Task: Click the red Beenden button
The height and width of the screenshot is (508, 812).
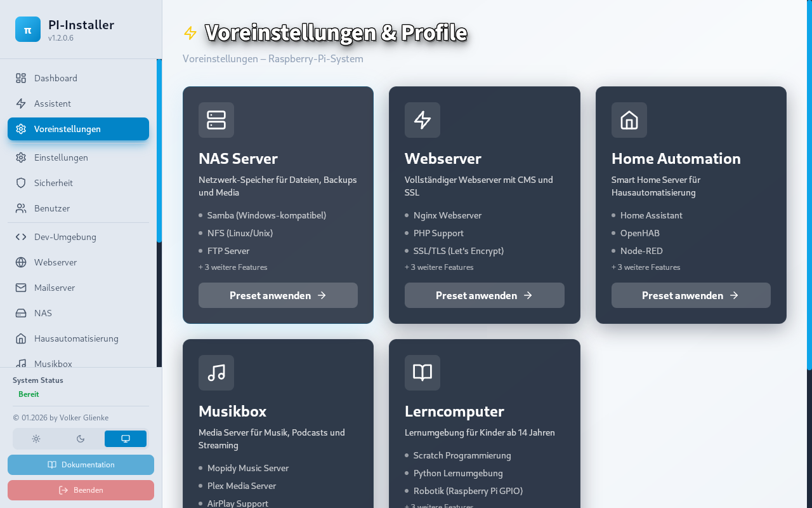Action: click(81, 490)
